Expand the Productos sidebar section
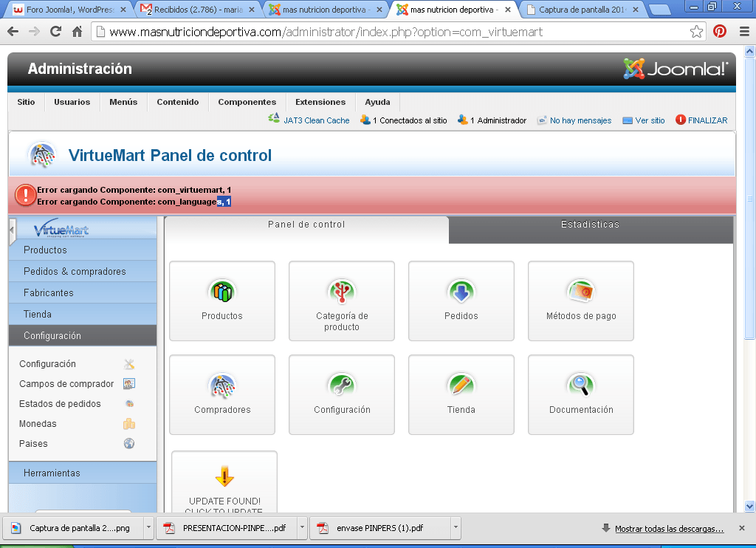Viewport: 756px width, 548px height. click(x=83, y=250)
